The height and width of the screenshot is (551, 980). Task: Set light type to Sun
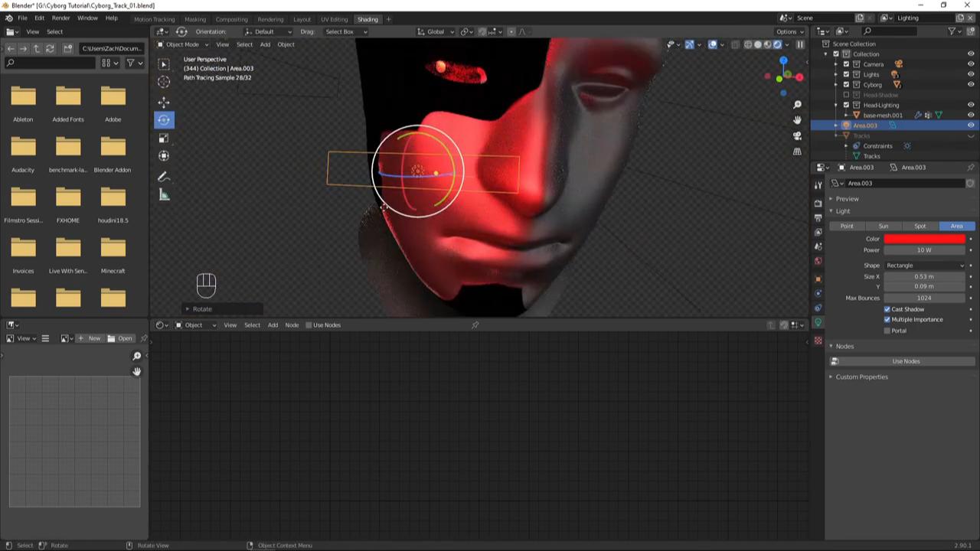pos(884,226)
